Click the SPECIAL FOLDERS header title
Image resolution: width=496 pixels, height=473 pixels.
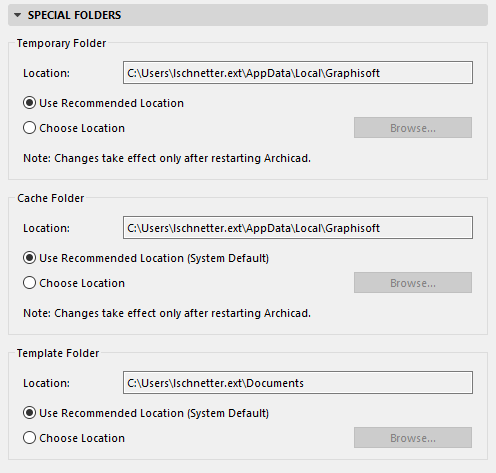pos(74,15)
